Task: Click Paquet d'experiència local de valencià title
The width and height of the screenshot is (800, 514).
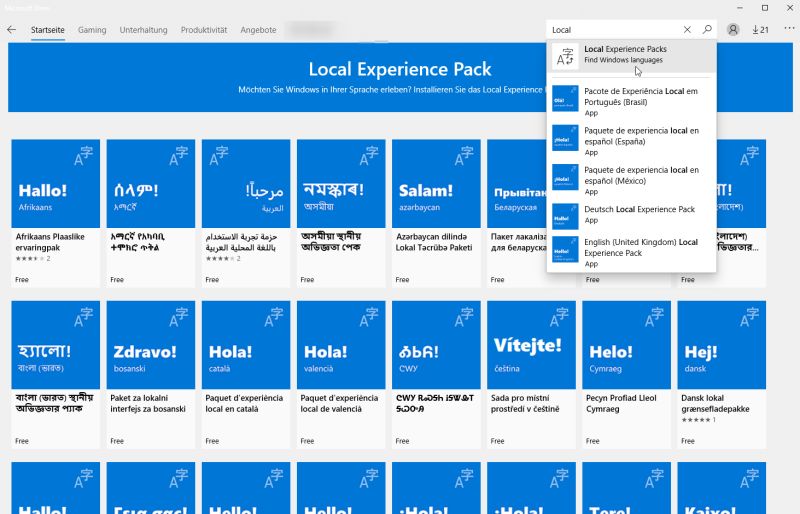Action: [339, 403]
